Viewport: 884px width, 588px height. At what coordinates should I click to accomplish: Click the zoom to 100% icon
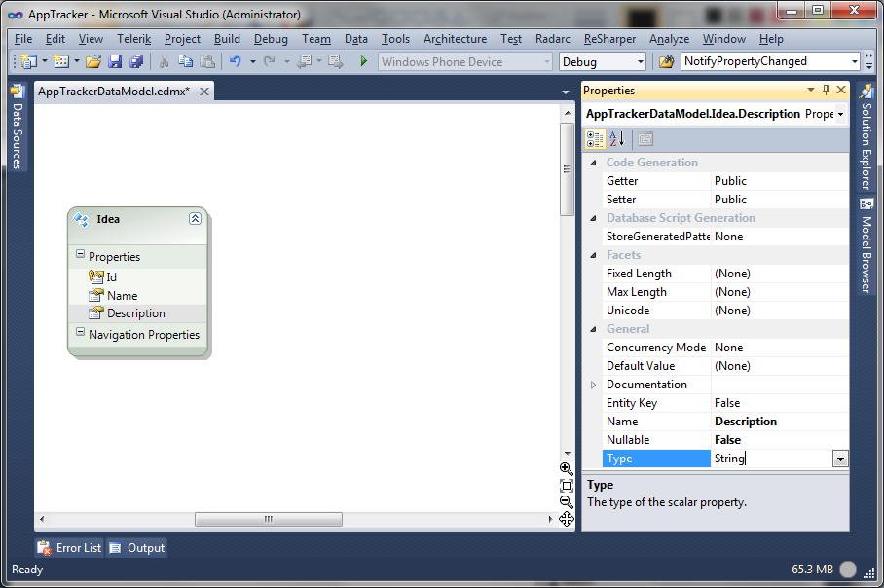[x=567, y=486]
